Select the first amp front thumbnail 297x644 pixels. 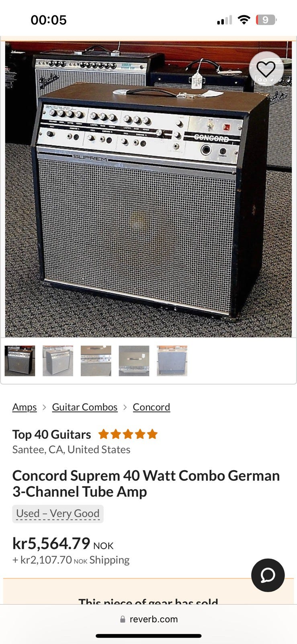click(x=20, y=361)
